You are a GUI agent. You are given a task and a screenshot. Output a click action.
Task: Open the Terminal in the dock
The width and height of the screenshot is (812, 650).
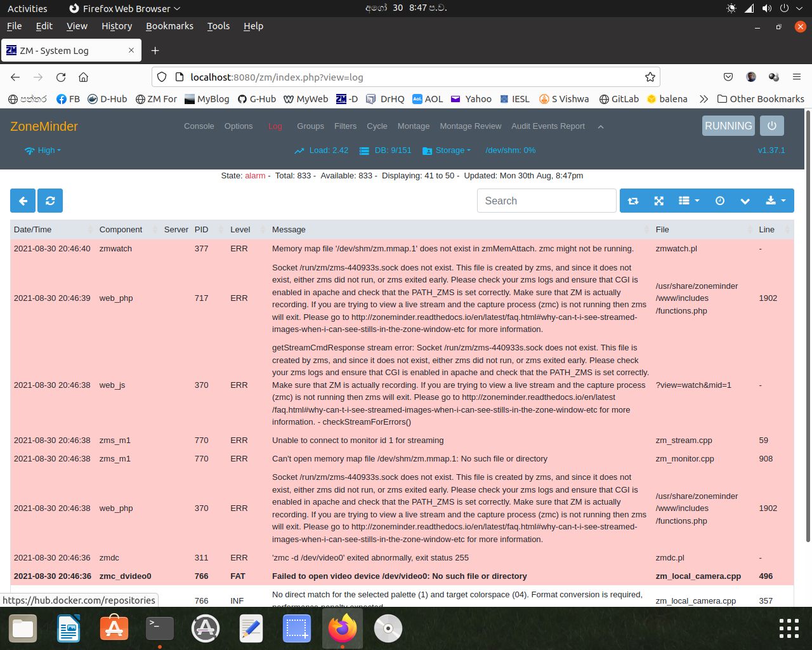tap(160, 628)
